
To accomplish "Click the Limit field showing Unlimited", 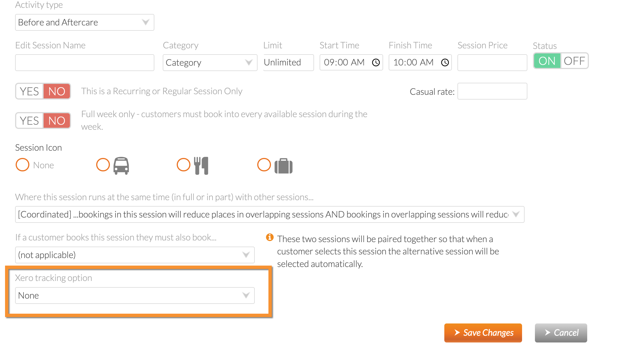I will click(289, 63).
